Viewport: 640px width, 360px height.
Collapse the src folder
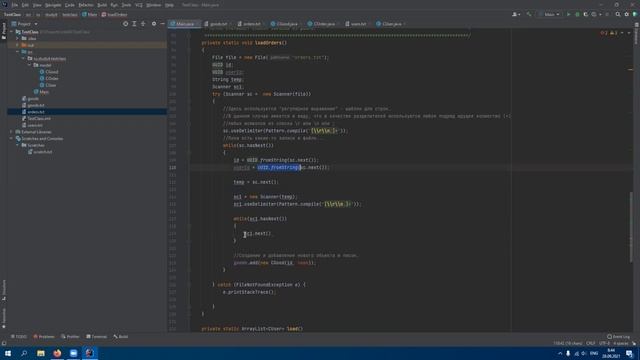(18, 52)
